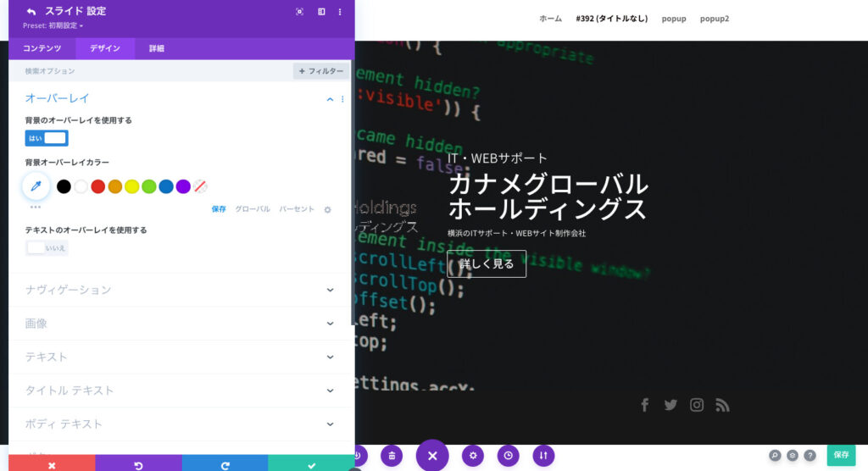The width and height of the screenshot is (868, 471).
Task: Switch to the 詳細 tab
Action: [157, 48]
